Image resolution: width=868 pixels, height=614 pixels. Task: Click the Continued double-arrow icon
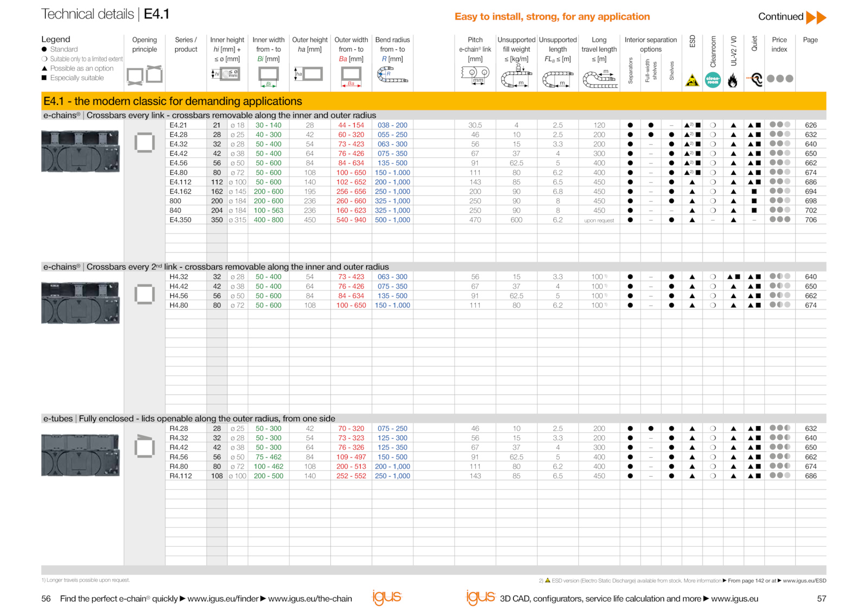pyautogui.click(x=816, y=17)
